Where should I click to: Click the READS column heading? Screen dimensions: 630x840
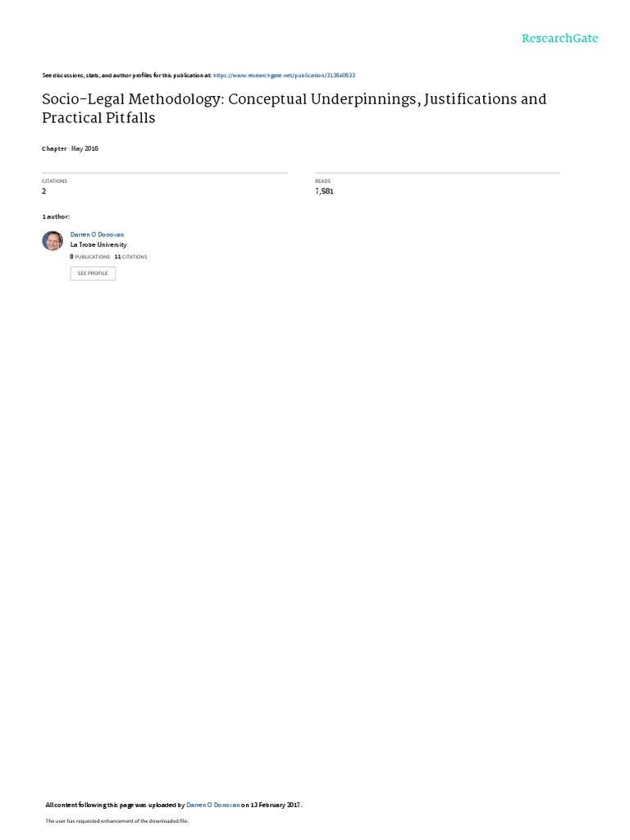[322, 181]
